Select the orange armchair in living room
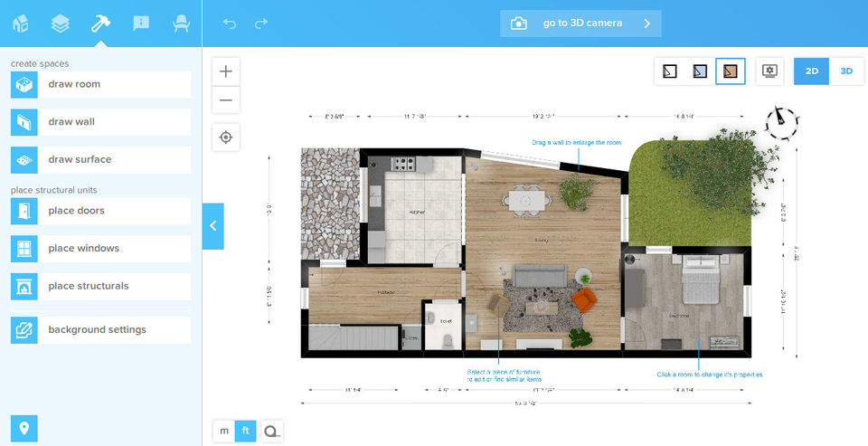This screenshot has height=446, width=868. (584, 299)
